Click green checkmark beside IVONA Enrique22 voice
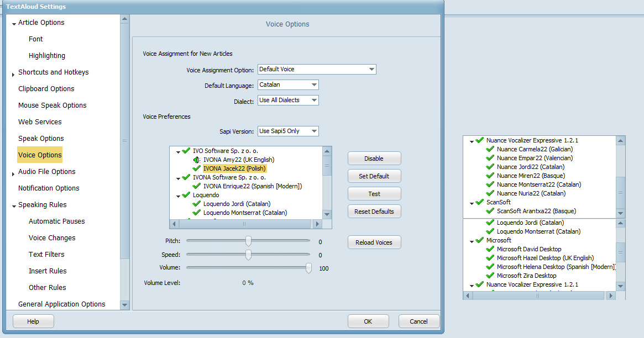This screenshot has height=338, width=644. click(196, 186)
